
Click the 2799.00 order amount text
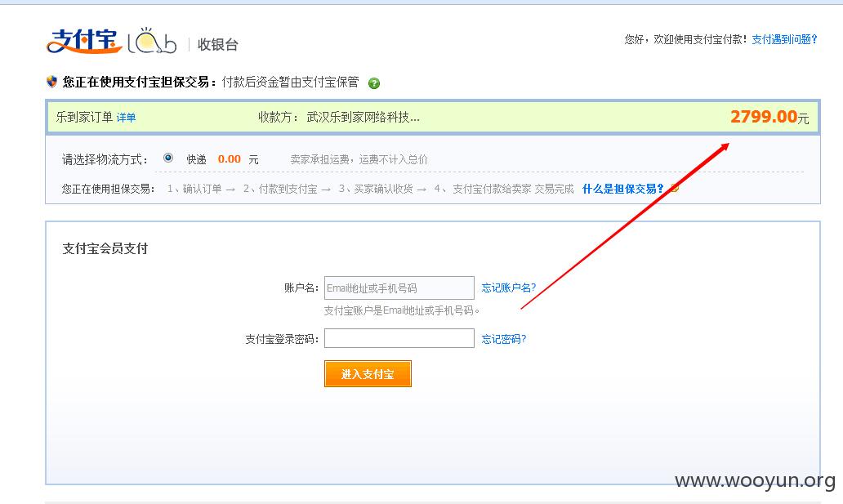(764, 117)
